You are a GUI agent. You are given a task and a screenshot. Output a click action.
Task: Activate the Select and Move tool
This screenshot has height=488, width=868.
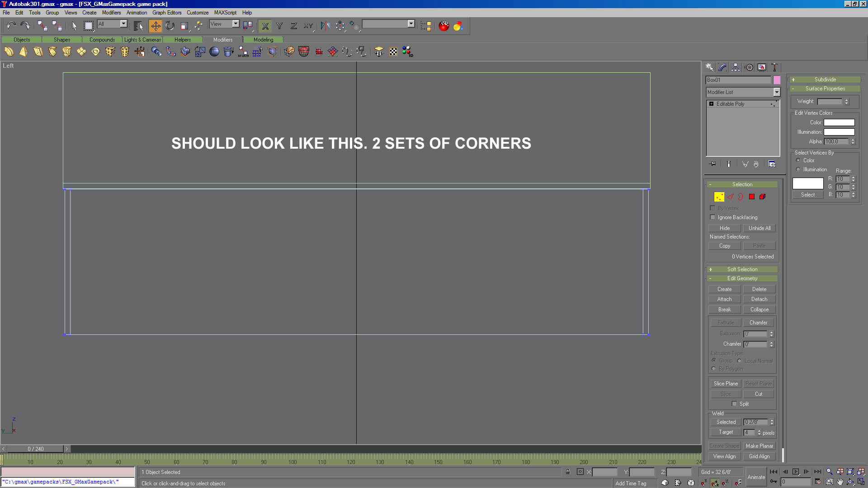click(156, 26)
